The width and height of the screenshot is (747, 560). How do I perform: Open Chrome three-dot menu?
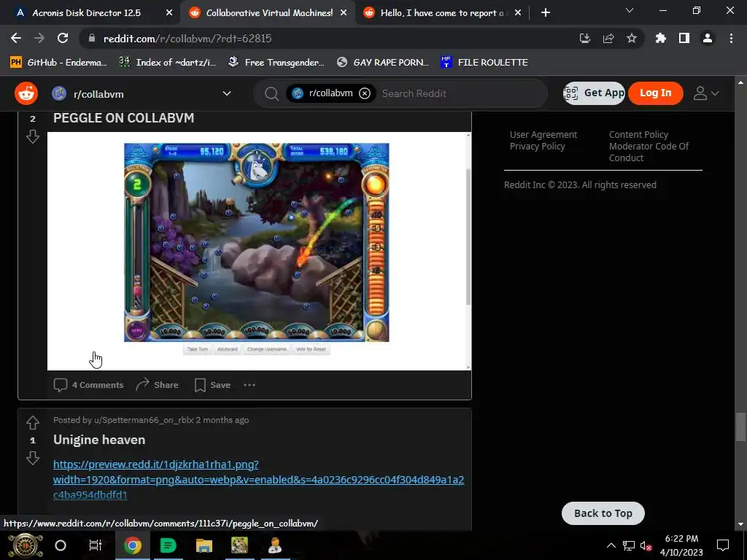(731, 39)
